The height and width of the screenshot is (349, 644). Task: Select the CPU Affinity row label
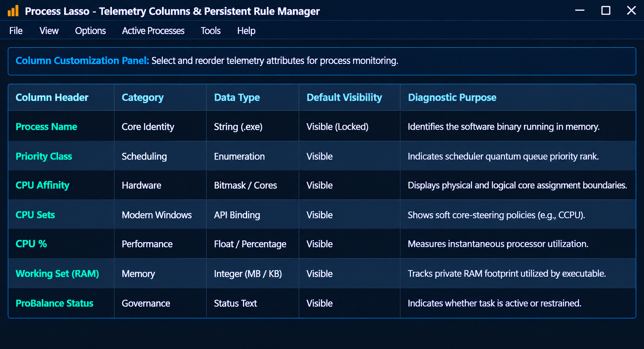click(x=42, y=185)
